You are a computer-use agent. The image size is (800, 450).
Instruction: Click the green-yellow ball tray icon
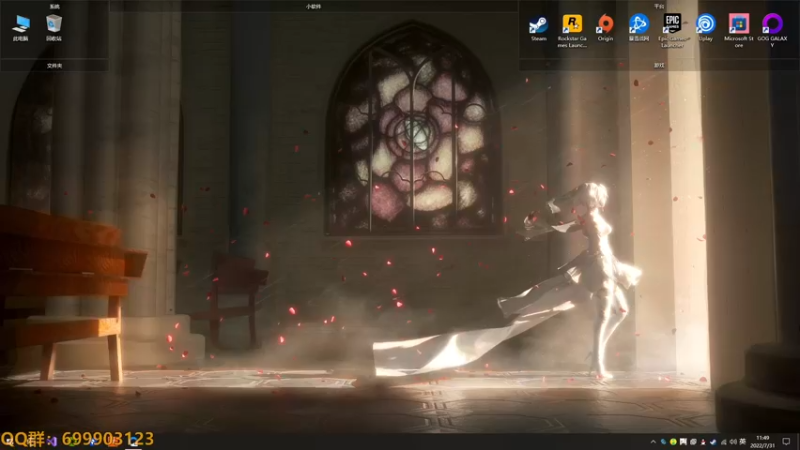click(x=673, y=442)
